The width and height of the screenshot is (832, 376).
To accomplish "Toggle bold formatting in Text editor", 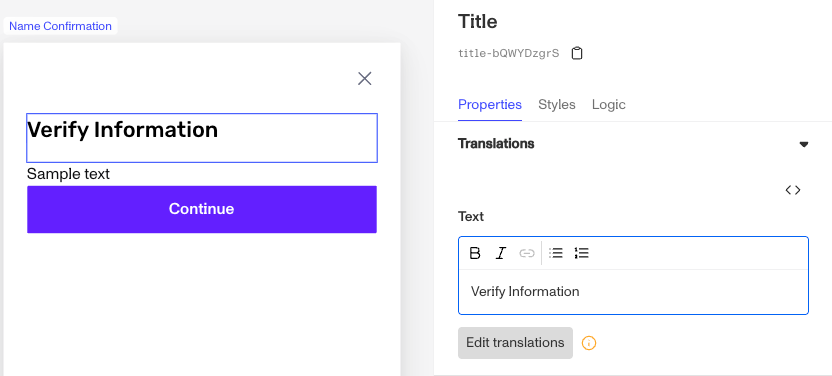I will point(475,253).
